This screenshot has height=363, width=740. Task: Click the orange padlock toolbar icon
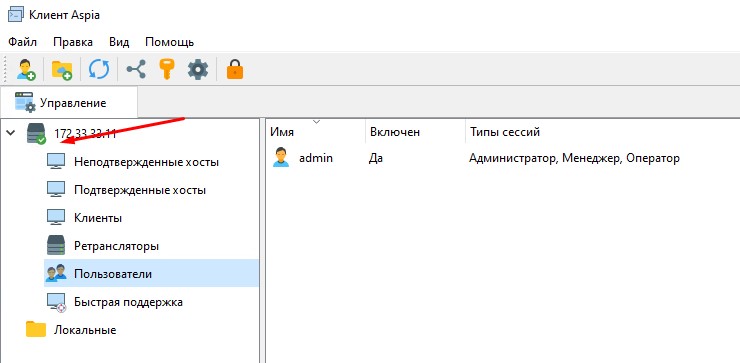[x=235, y=69]
